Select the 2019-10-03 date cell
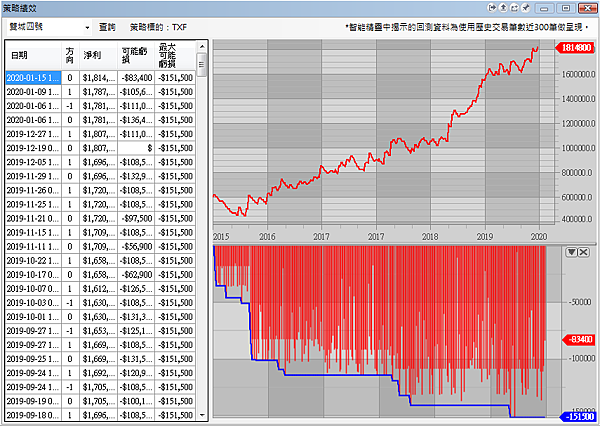The height and width of the screenshot is (426, 600). click(33, 303)
